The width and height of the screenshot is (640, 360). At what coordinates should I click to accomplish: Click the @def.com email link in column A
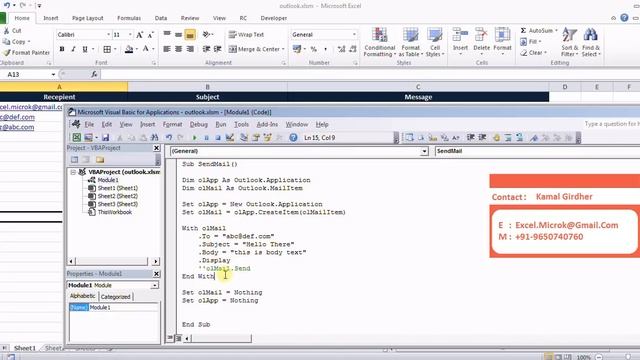18,117
